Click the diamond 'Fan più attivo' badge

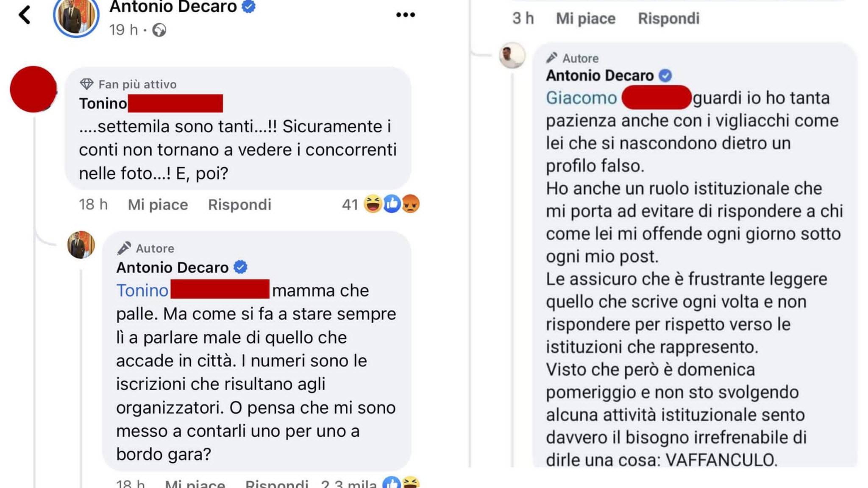pyautogui.click(x=86, y=84)
